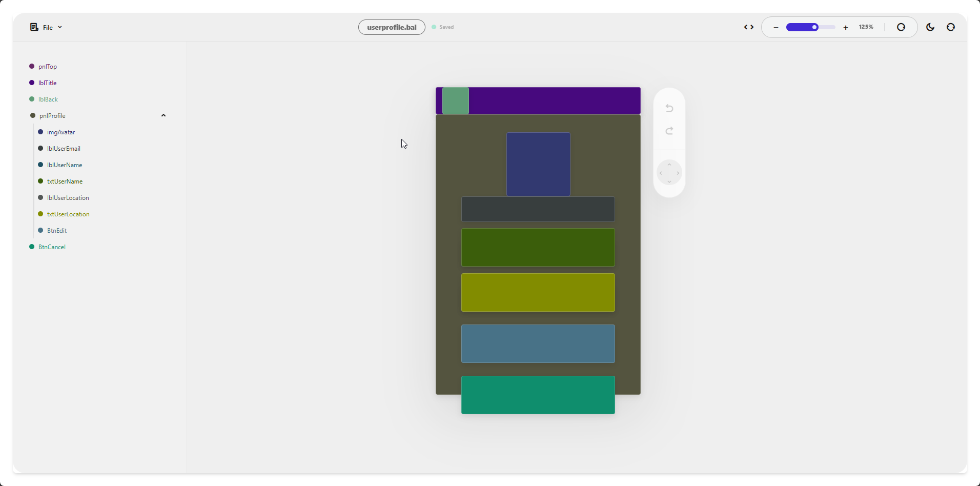980x486 pixels.
Task: Click the zoom out minus button
Action: (776, 28)
